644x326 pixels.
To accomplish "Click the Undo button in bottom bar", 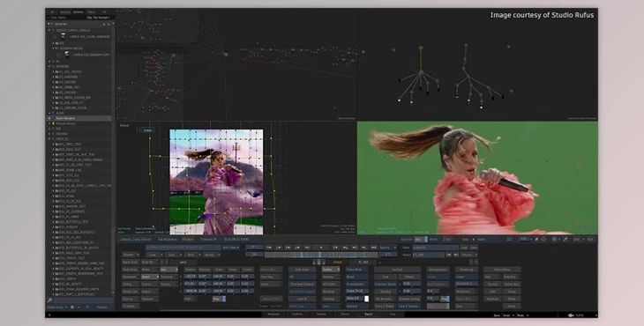I will 506,315.
